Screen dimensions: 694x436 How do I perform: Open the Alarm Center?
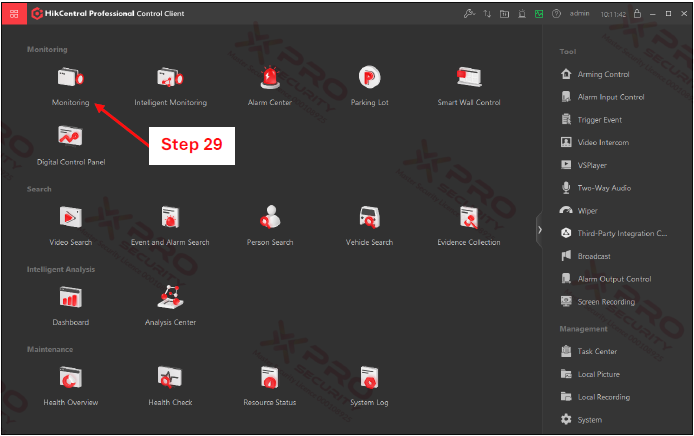(x=270, y=87)
